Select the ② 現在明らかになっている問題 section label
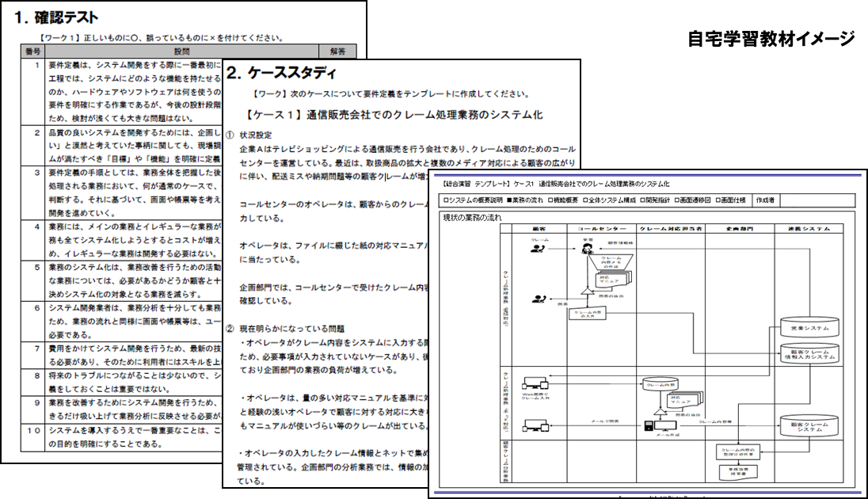 click(x=286, y=329)
